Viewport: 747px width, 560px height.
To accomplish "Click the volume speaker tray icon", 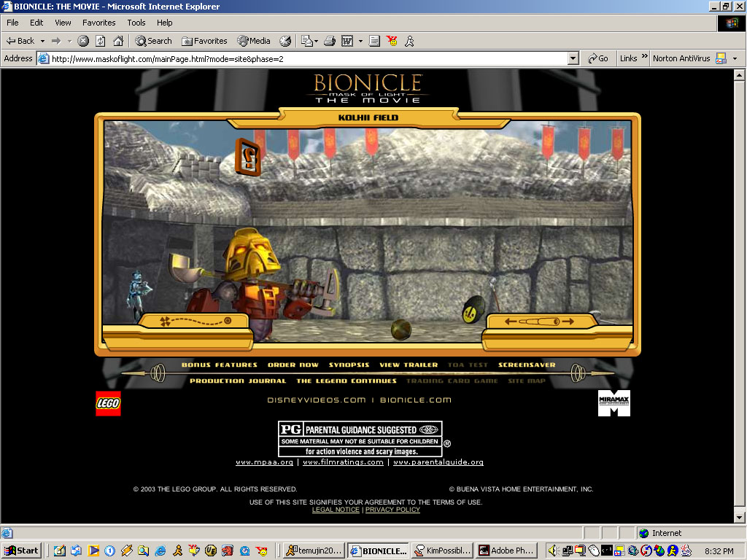I will point(551,551).
